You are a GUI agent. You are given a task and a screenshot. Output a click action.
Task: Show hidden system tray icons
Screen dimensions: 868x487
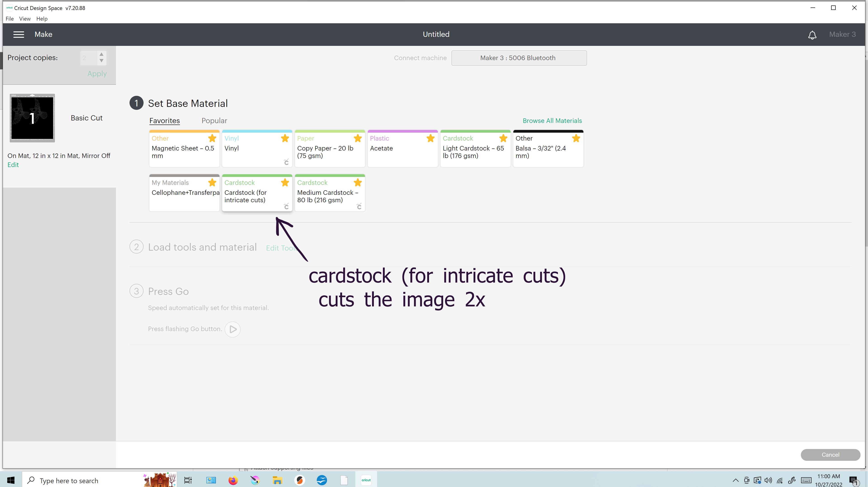pos(736,480)
